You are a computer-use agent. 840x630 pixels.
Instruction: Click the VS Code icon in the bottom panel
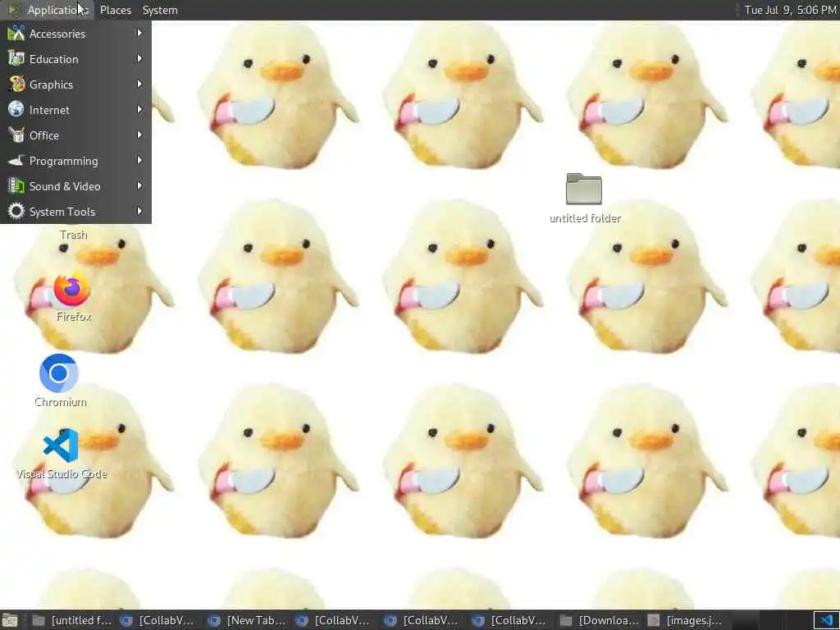(x=827, y=620)
